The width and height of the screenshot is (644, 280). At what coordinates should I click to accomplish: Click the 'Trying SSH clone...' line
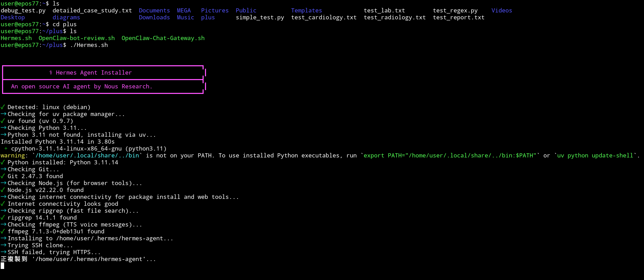point(37,245)
